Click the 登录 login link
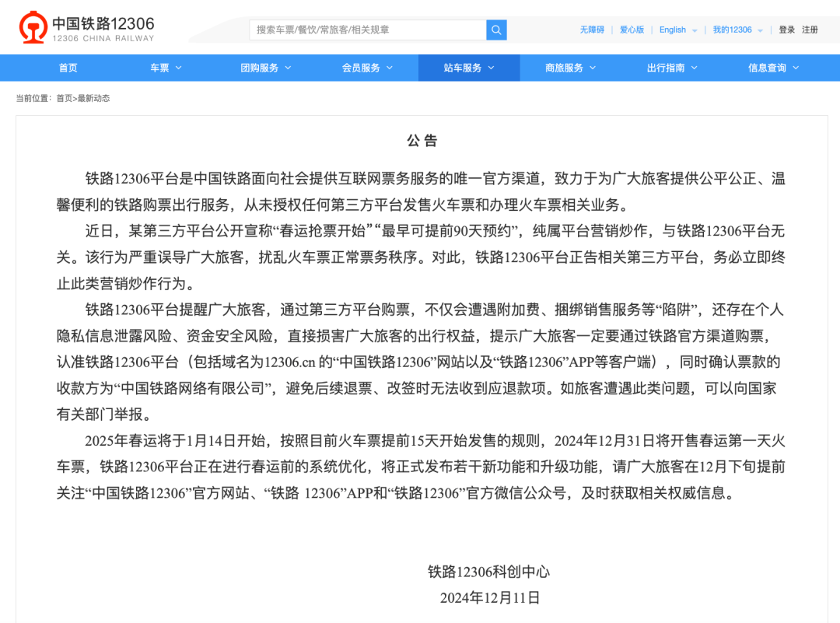The height and width of the screenshot is (623, 840). point(787,30)
